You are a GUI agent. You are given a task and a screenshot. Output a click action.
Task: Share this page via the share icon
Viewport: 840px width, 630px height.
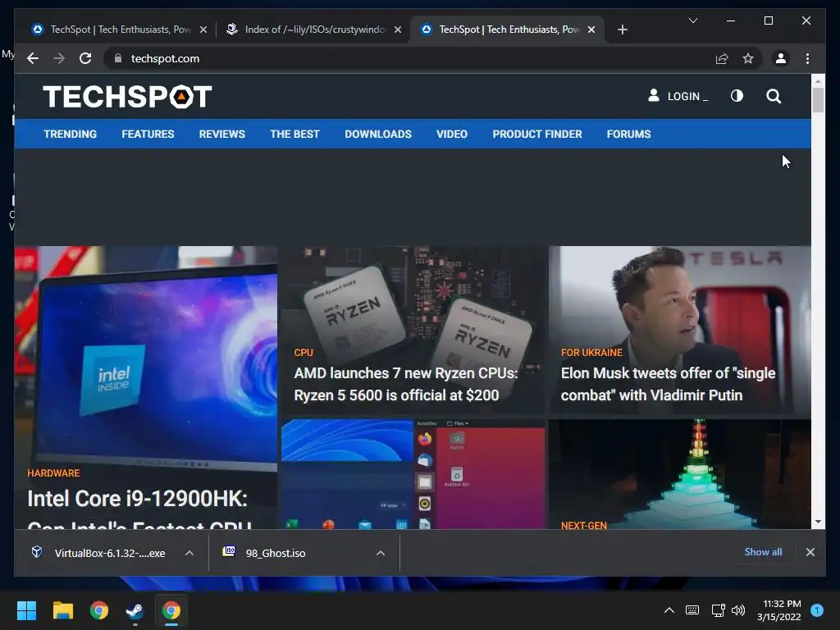pos(722,58)
